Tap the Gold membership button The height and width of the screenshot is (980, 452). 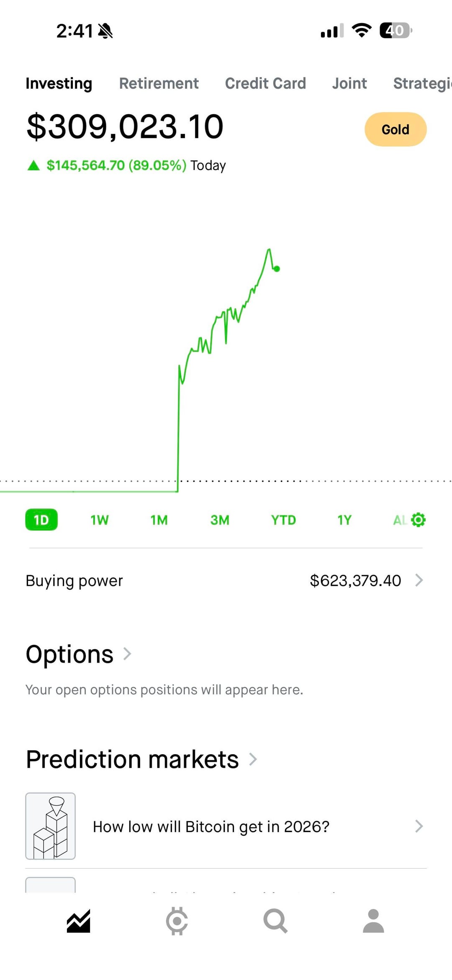click(x=395, y=129)
